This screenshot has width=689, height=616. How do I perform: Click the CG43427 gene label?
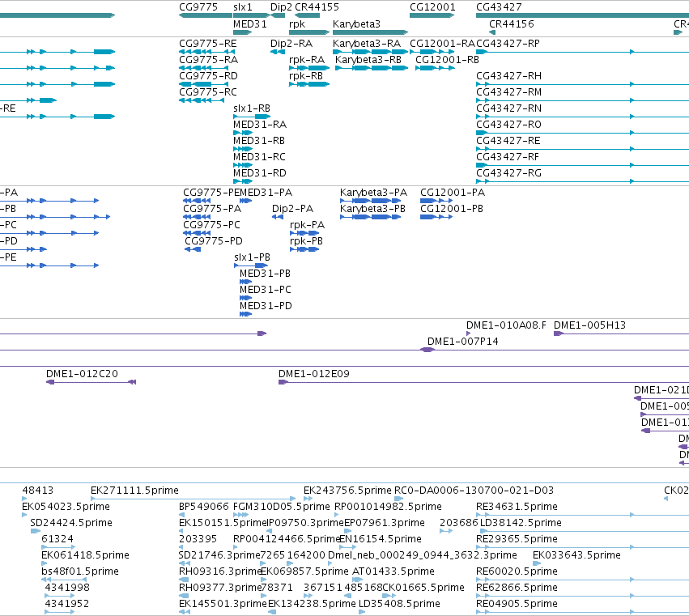[499, 7]
